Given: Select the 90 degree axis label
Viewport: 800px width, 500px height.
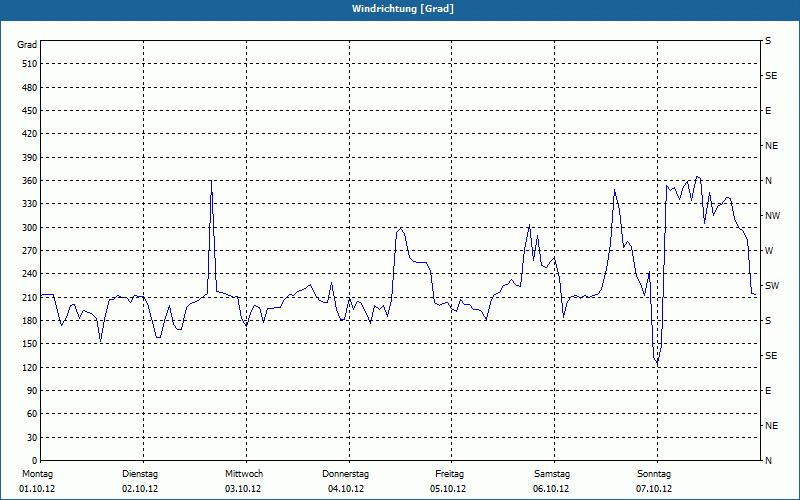Looking at the screenshot, I should [x=32, y=391].
